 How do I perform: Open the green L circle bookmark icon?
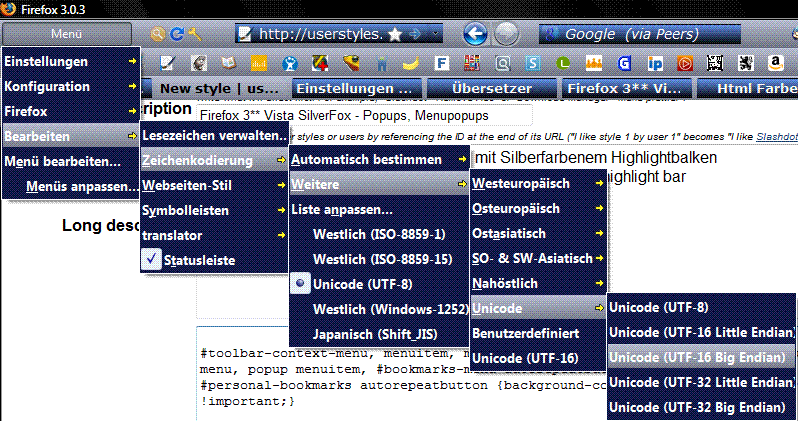pos(563,63)
